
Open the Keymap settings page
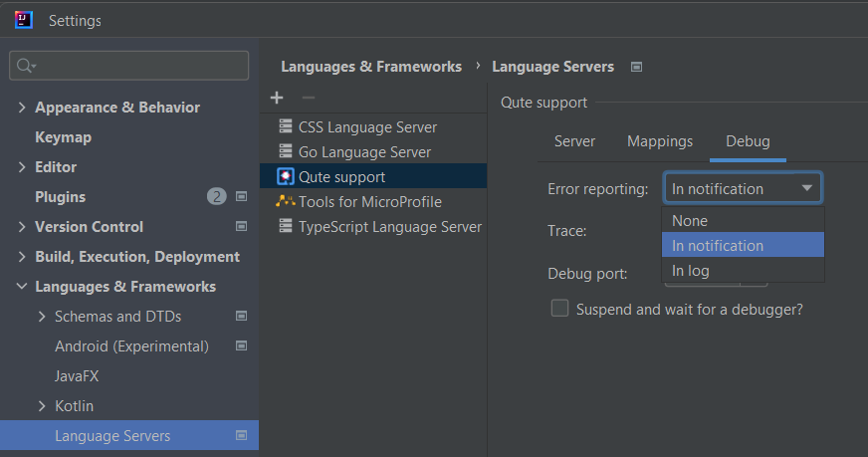pos(63,136)
